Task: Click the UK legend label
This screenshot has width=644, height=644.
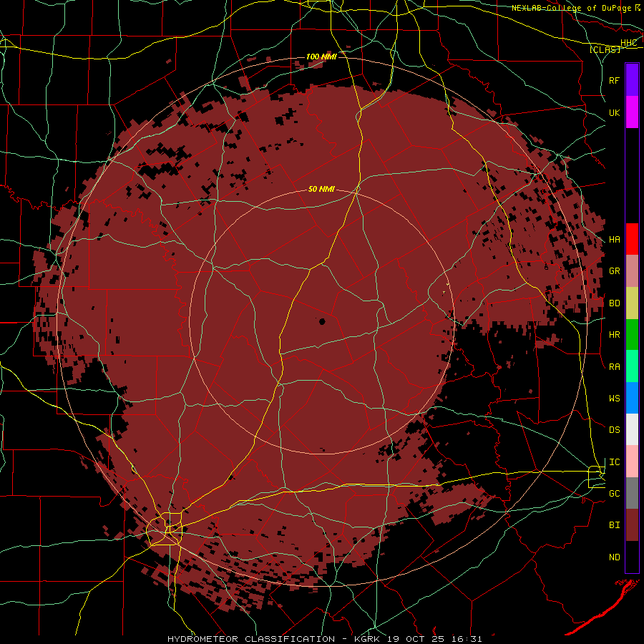Action: 615,112
